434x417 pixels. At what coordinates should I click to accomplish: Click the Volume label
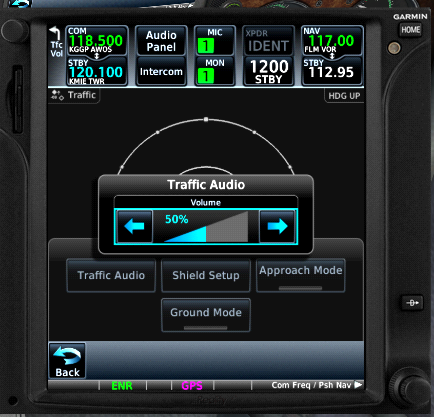[206, 202]
